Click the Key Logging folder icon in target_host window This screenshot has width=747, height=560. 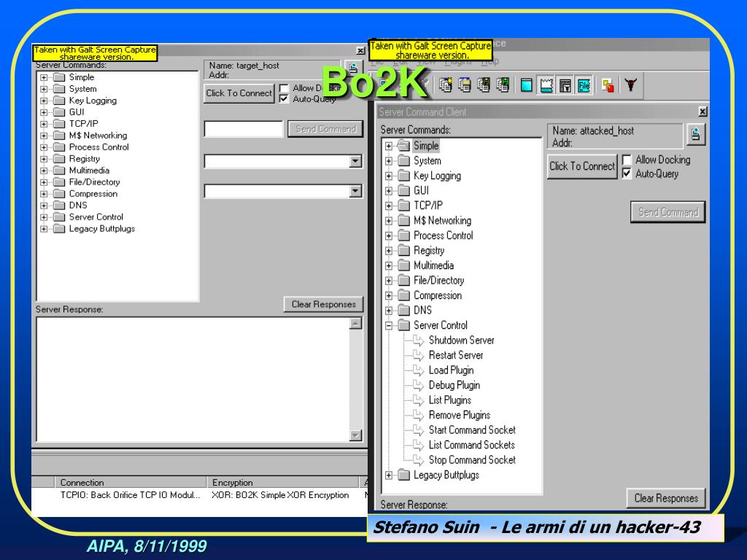[x=59, y=101]
